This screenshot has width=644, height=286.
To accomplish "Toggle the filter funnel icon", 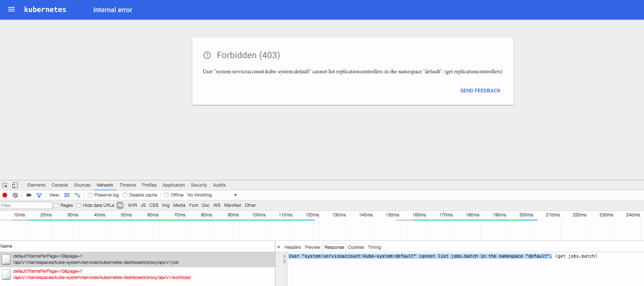I will coord(39,195).
